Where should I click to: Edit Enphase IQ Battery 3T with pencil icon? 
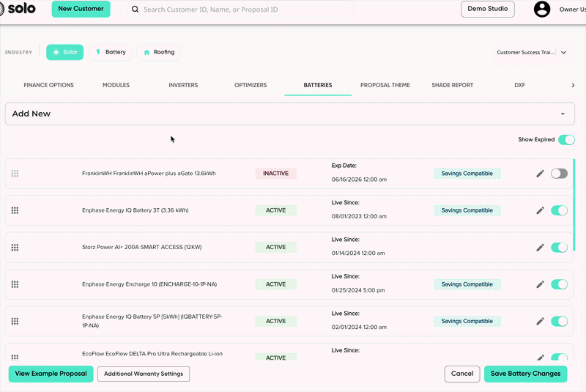click(540, 210)
